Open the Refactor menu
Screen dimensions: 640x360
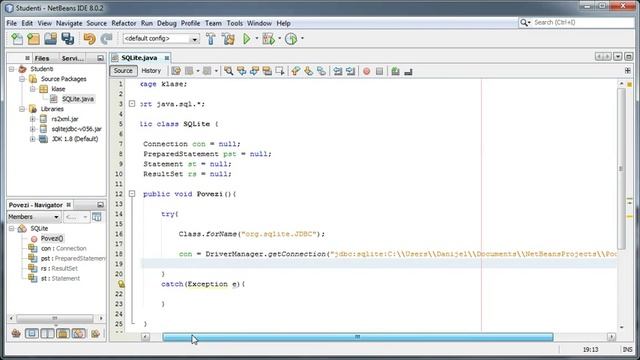tap(124, 23)
